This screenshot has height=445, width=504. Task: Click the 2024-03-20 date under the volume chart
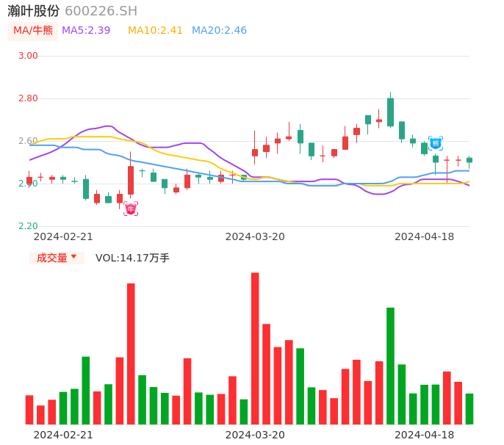255,435
